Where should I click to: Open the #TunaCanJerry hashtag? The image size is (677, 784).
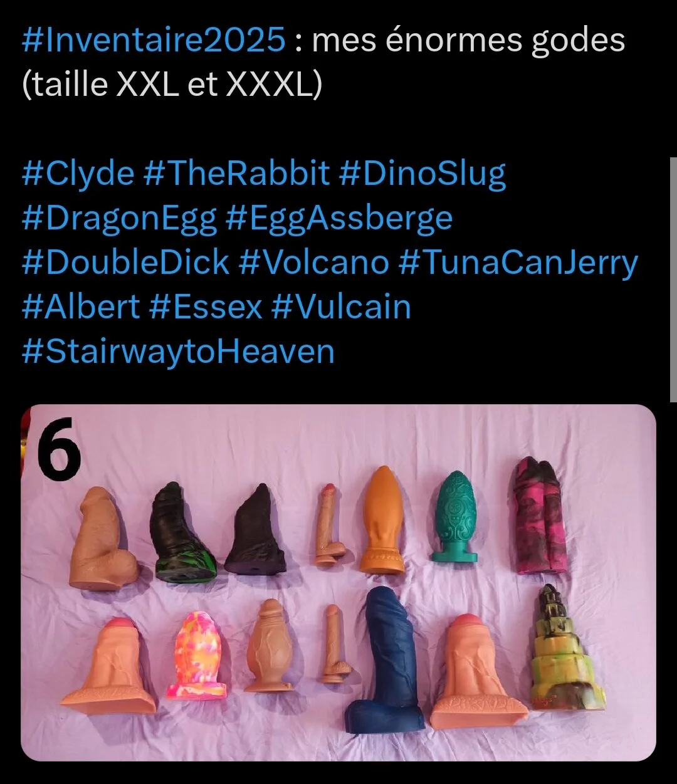518,263
